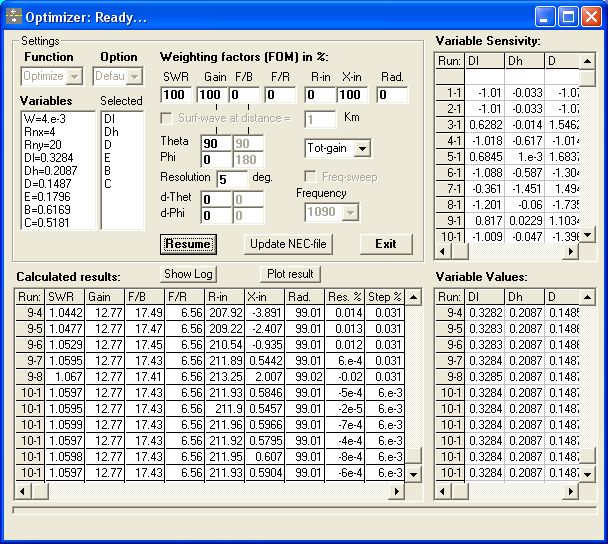Click the Update NEC-file button
Screen dimensions: 608x544
(288, 244)
